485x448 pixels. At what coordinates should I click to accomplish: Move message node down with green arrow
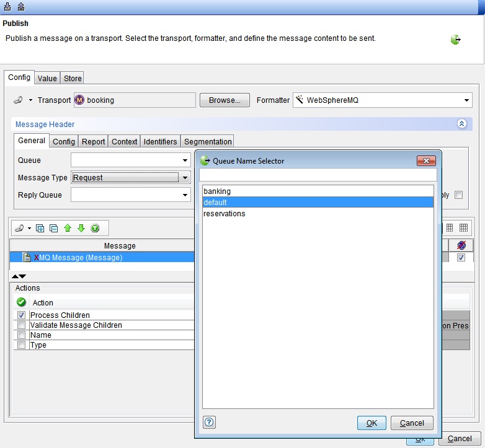tap(81, 228)
